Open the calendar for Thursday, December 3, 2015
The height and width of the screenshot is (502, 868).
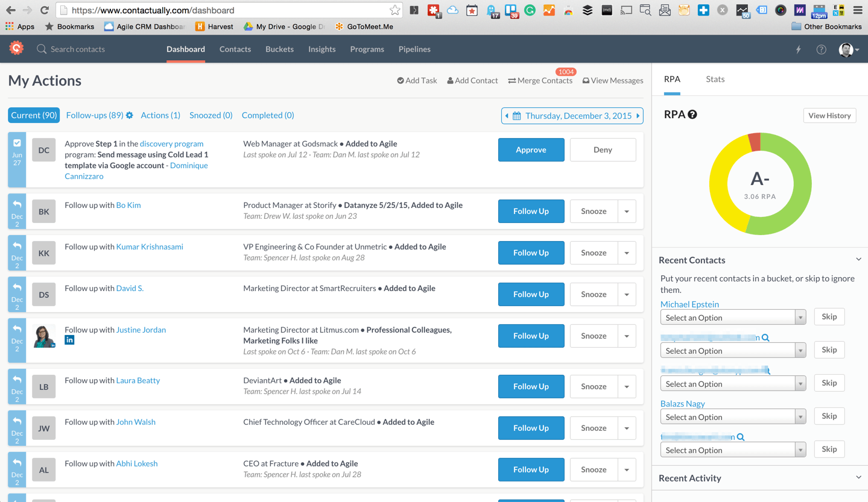click(517, 116)
